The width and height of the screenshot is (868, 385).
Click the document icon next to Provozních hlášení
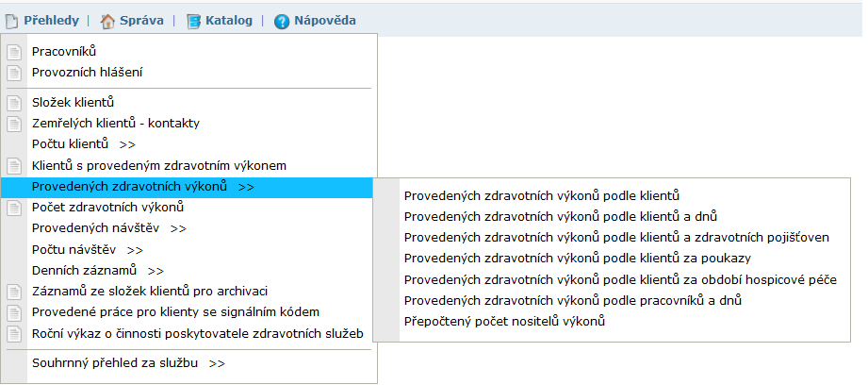(14, 73)
